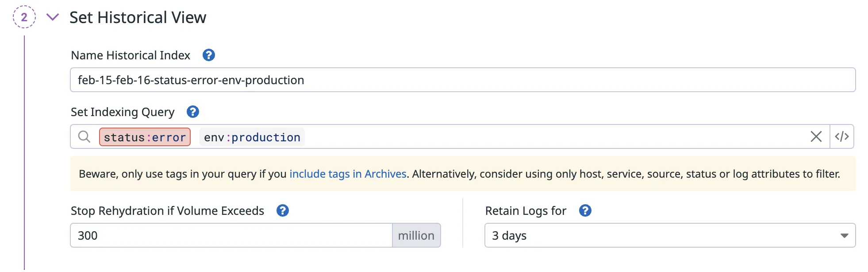Click the million unit label
The width and height of the screenshot is (868, 272).
click(416, 236)
